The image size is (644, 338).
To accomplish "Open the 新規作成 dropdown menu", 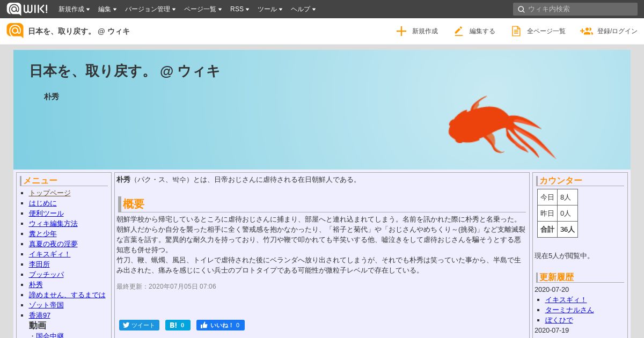I will click(x=74, y=9).
